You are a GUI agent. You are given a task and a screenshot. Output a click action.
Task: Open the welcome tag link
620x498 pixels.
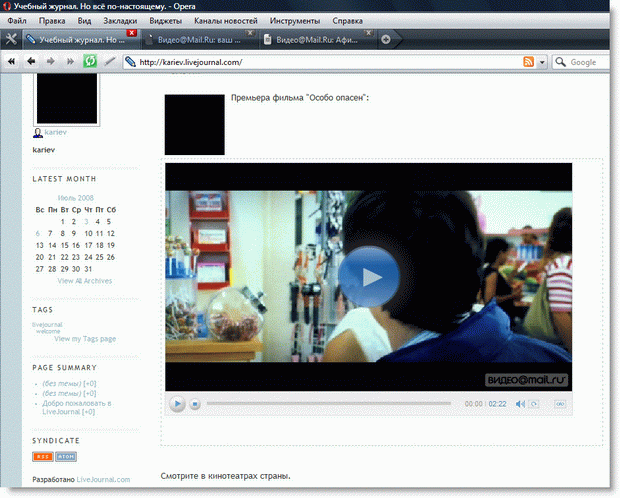tap(48, 331)
